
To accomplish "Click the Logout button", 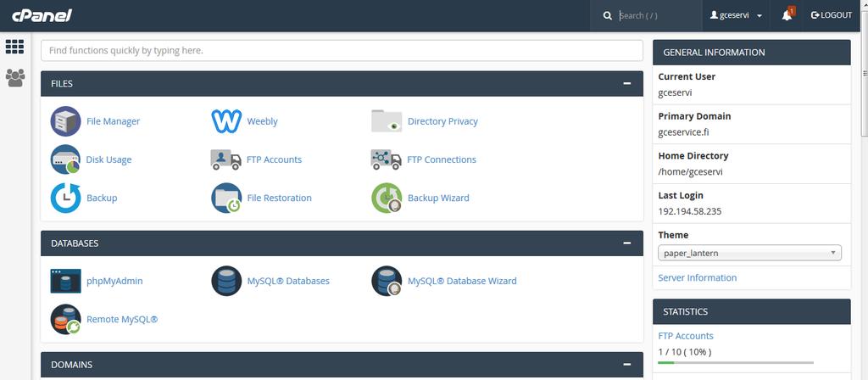I will tap(831, 15).
